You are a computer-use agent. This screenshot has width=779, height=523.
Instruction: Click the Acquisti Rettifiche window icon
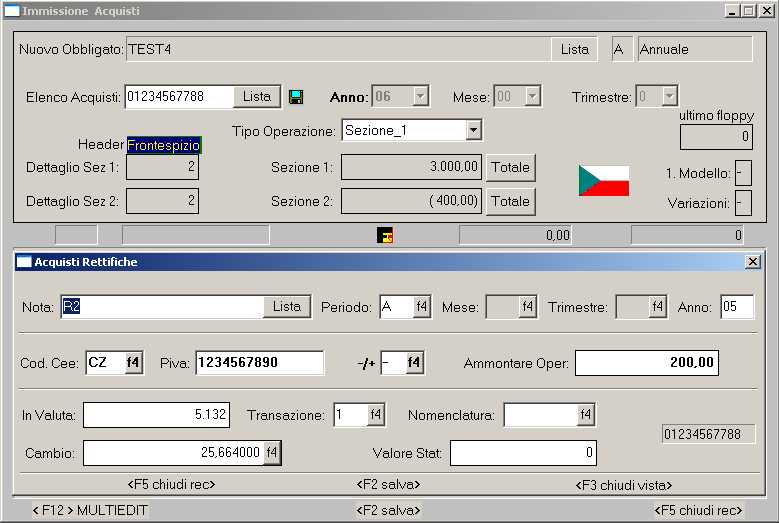[24, 262]
